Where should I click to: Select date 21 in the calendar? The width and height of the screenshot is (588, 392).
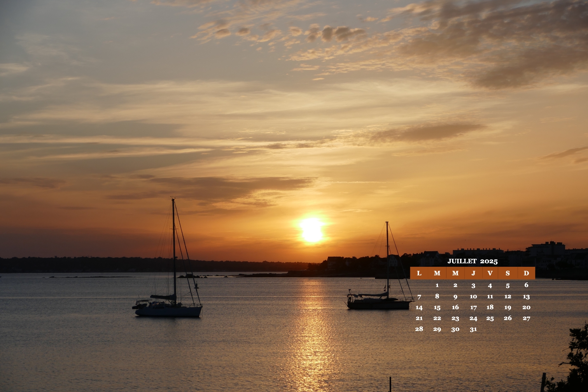tap(419, 318)
